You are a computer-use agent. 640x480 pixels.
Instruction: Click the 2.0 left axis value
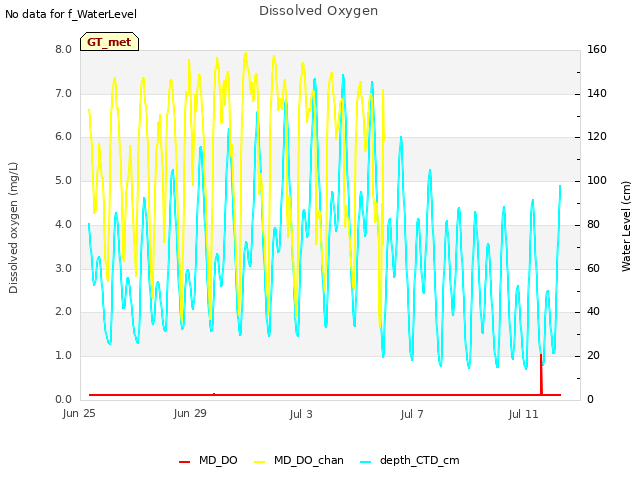pyautogui.click(x=63, y=311)
